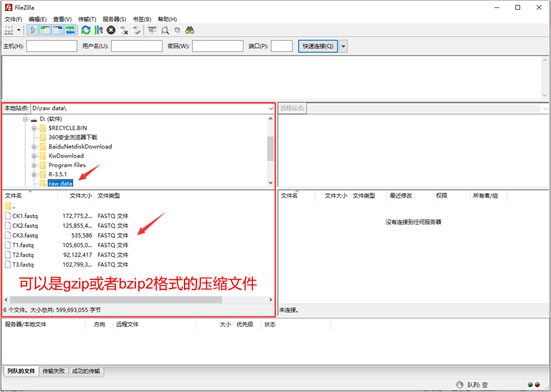
Task: Open the local site path dropdown
Action: coord(271,109)
